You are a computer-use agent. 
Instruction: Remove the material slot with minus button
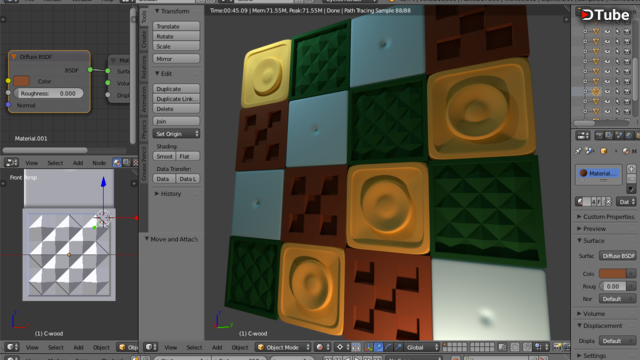[x=631, y=179]
